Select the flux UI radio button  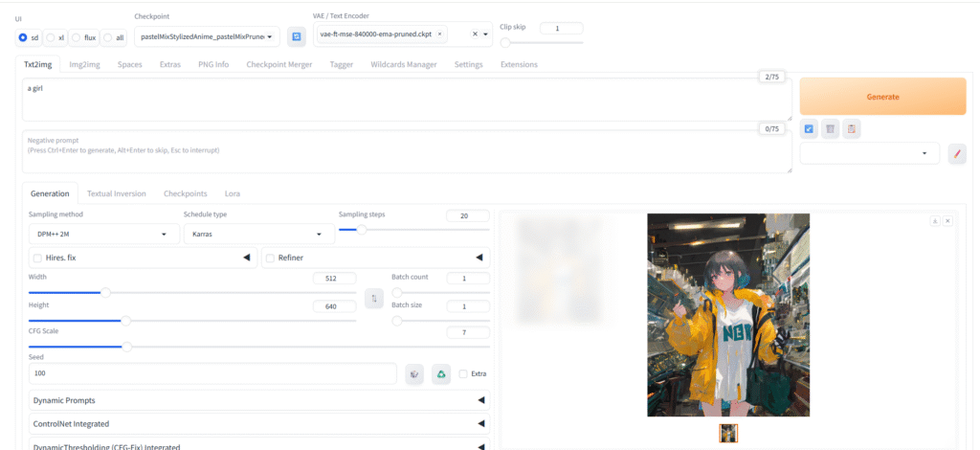76,37
